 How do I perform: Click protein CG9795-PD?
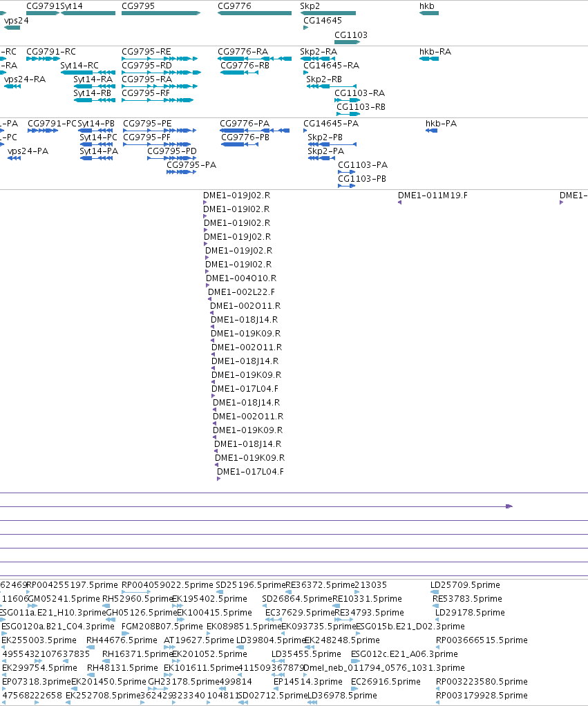point(172,158)
